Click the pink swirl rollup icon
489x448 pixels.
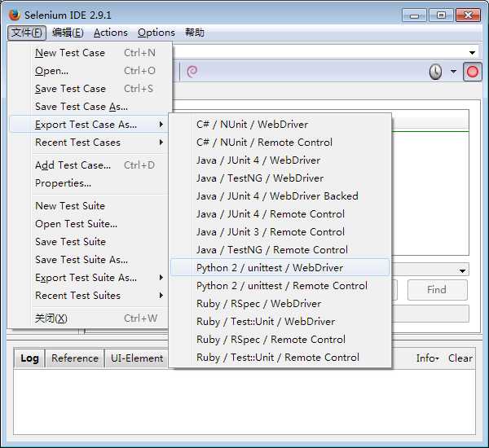[x=192, y=72]
